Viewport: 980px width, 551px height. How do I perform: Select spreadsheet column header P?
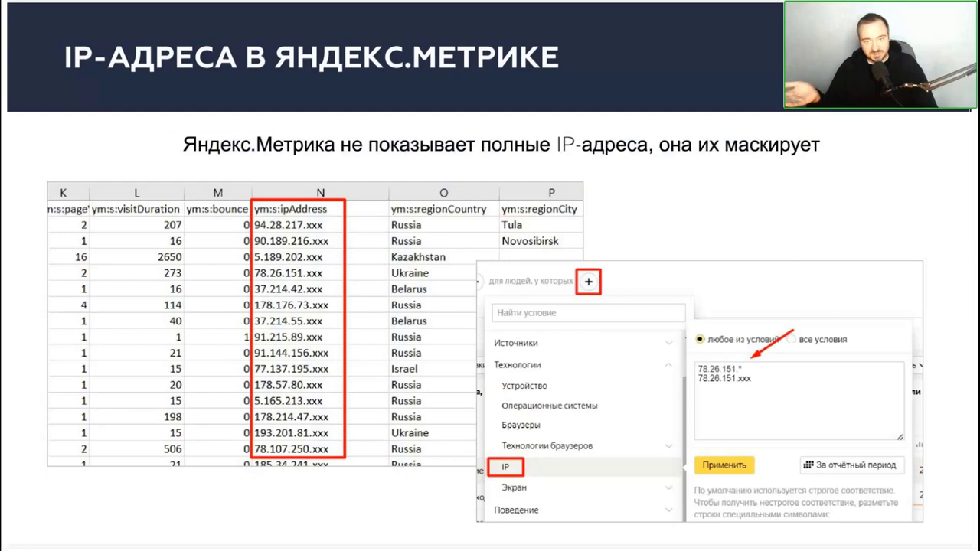[x=551, y=193]
